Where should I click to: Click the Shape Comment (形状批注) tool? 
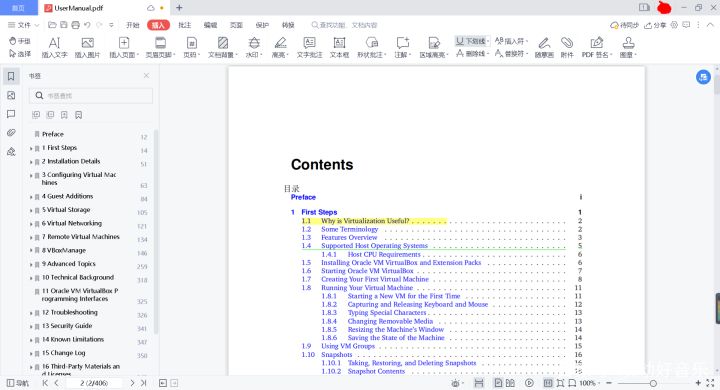[x=371, y=47]
